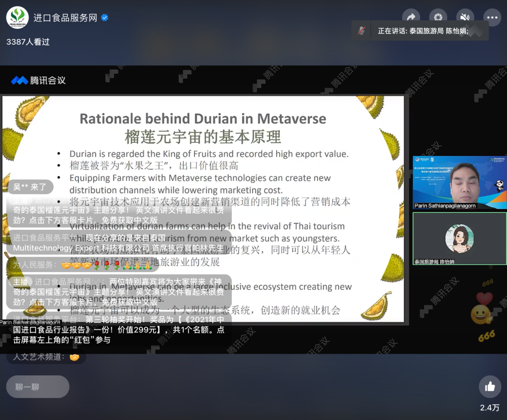Select 泰国旅游局 陈怡娟 participant tile
The height and width of the screenshot is (420, 507).
[460, 239]
